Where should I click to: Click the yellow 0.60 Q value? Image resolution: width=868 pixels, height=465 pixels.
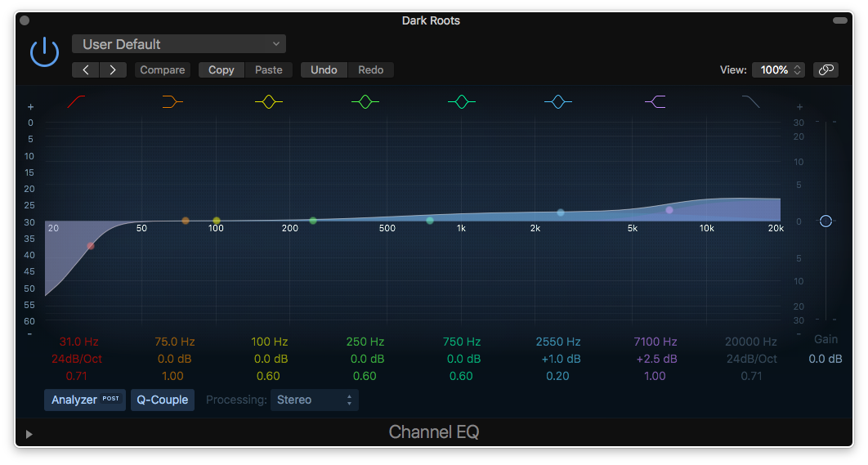pyautogui.click(x=268, y=376)
